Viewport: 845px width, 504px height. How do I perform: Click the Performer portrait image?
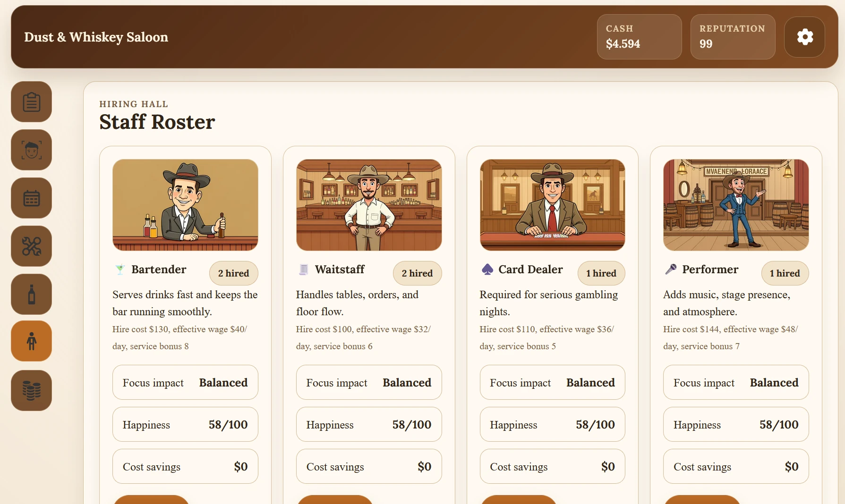(x=736, y=205)
